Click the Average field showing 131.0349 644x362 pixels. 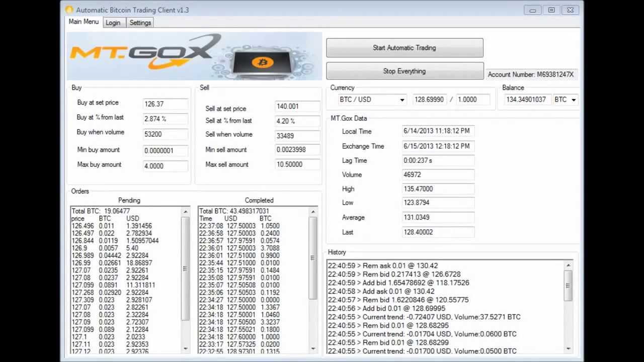438,217
